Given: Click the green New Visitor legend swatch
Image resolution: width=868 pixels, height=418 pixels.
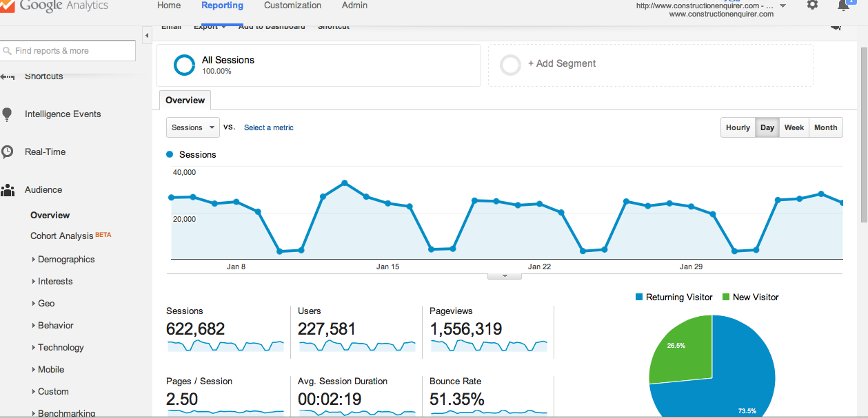Looking at the screenshot, I should 726,297.
